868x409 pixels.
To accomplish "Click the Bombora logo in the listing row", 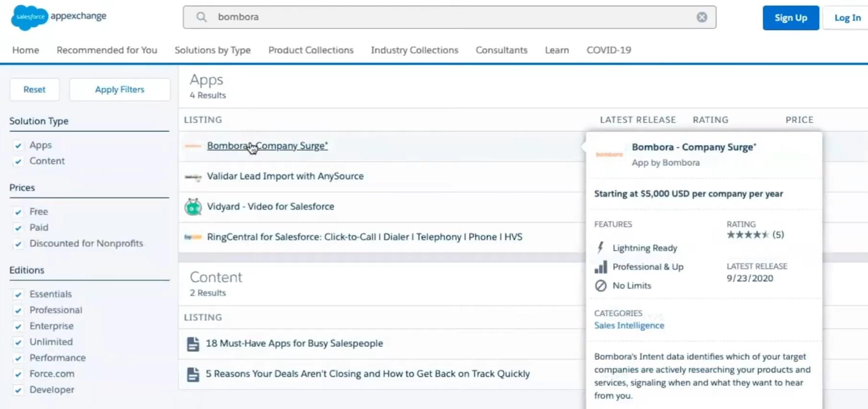I will [x=193, y=146].
